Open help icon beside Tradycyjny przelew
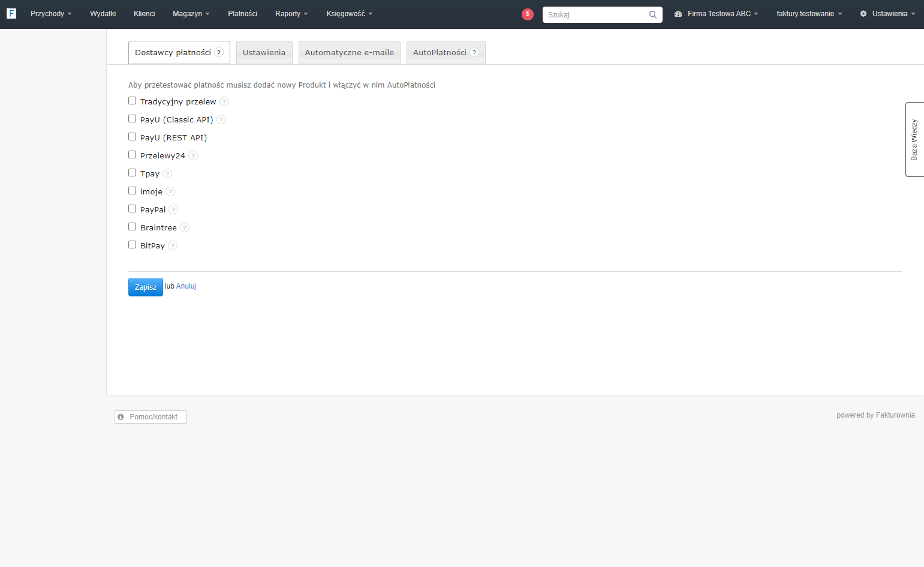 click(224, 102)
